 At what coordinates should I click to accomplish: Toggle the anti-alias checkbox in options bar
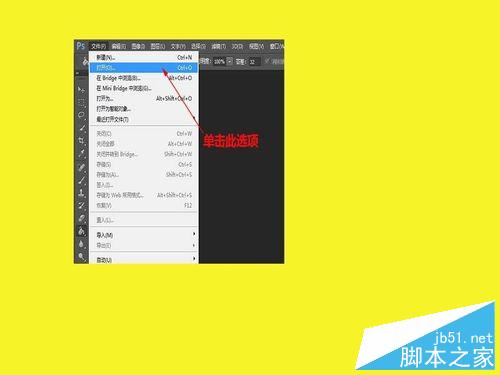(267, 61)
